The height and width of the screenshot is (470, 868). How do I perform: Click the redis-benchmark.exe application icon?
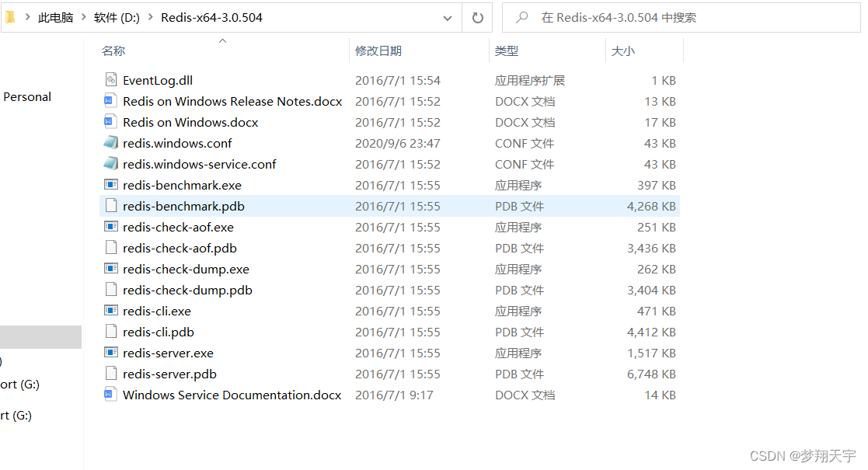point(111,184)
